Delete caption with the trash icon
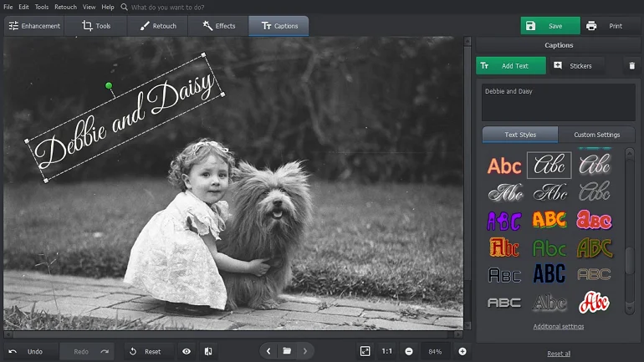Screen dimensions: 644x362 pos(631,66)
